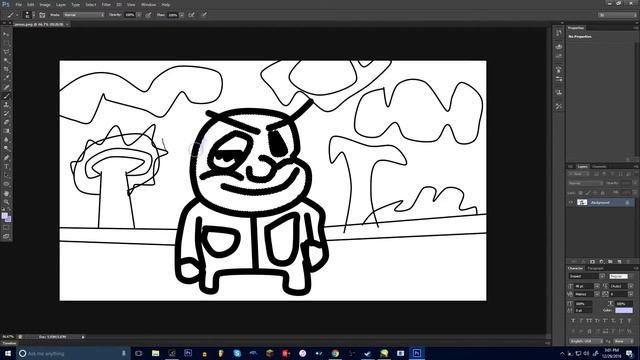Open the anti-aliasing method dropdown
This screenshot has height=360, width=640.
tap(624, 341)
